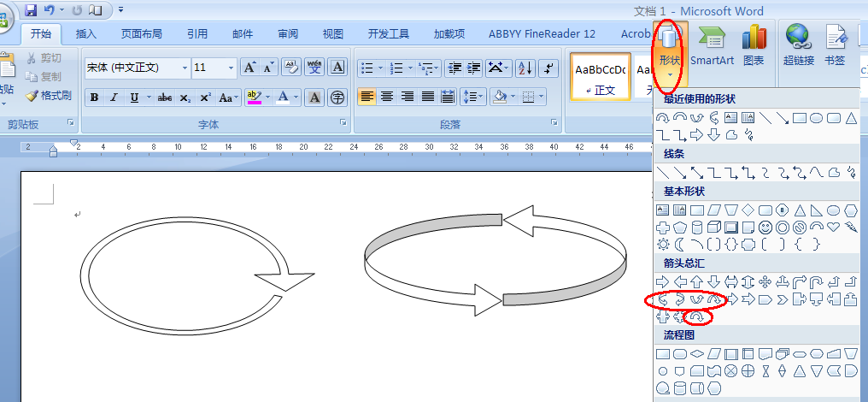Expand bullet list style dropdown arrow
Viewport: 868px width, 402px height.
(381, 68)
